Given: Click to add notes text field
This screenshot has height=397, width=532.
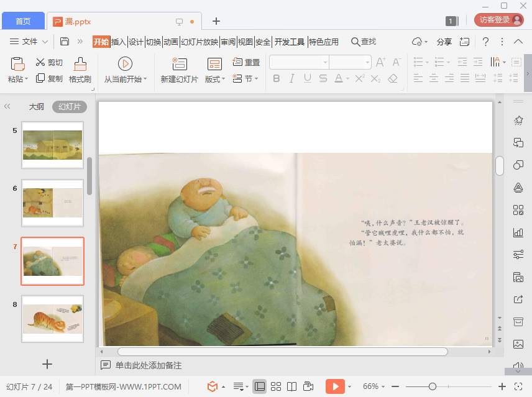Looking at the screenshot, I should [x=149, y=365].
